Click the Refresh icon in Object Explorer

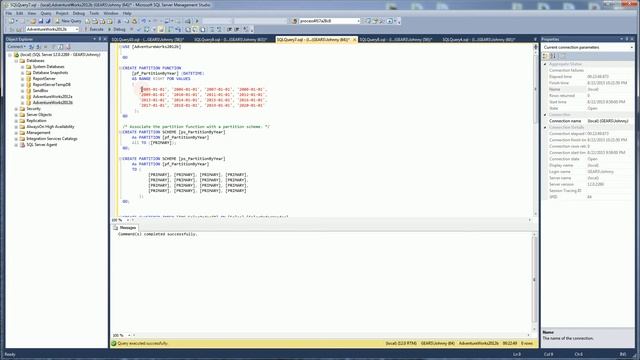61,47
